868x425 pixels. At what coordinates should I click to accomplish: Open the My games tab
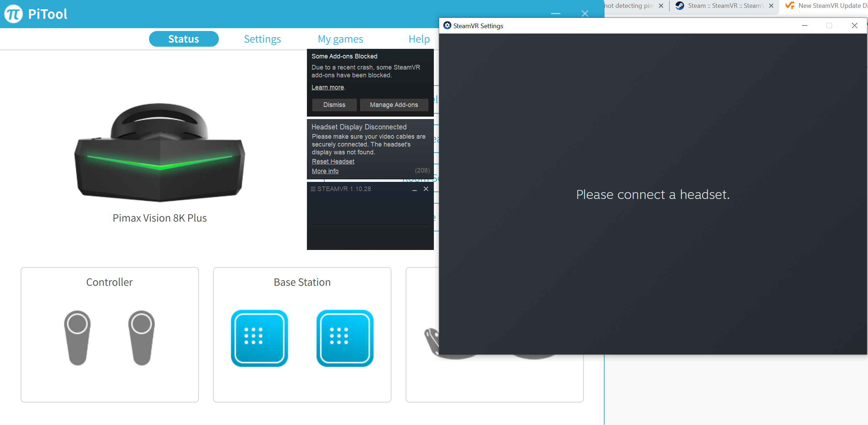point(340,39)
